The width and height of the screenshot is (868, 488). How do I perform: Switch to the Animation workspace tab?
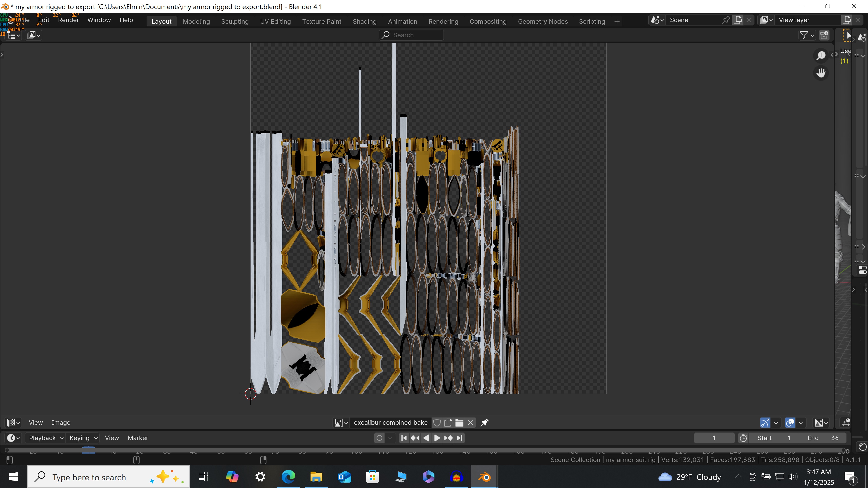tap(402, 21)
